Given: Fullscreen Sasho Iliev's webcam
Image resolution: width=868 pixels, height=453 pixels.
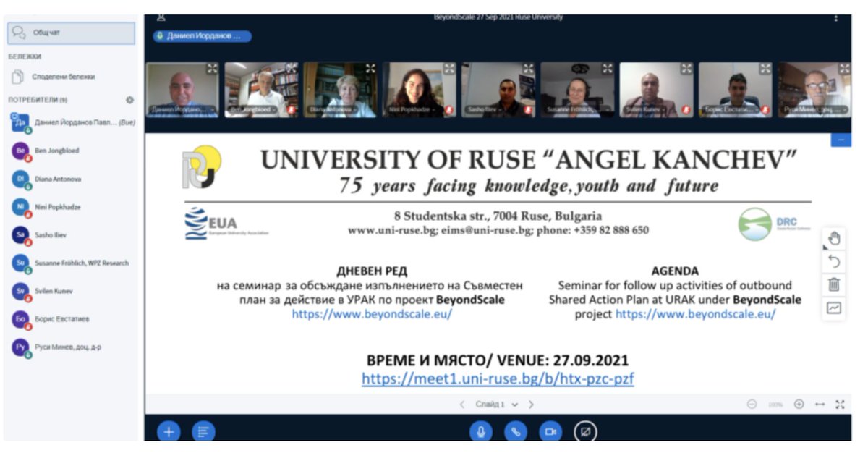Looking at the screenshot, I should point(528,69).
